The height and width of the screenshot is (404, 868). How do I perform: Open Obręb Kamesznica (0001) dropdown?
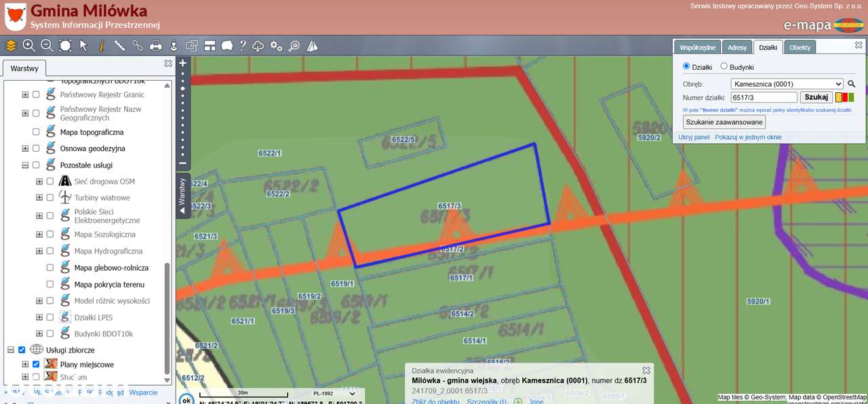pos(787,84)
